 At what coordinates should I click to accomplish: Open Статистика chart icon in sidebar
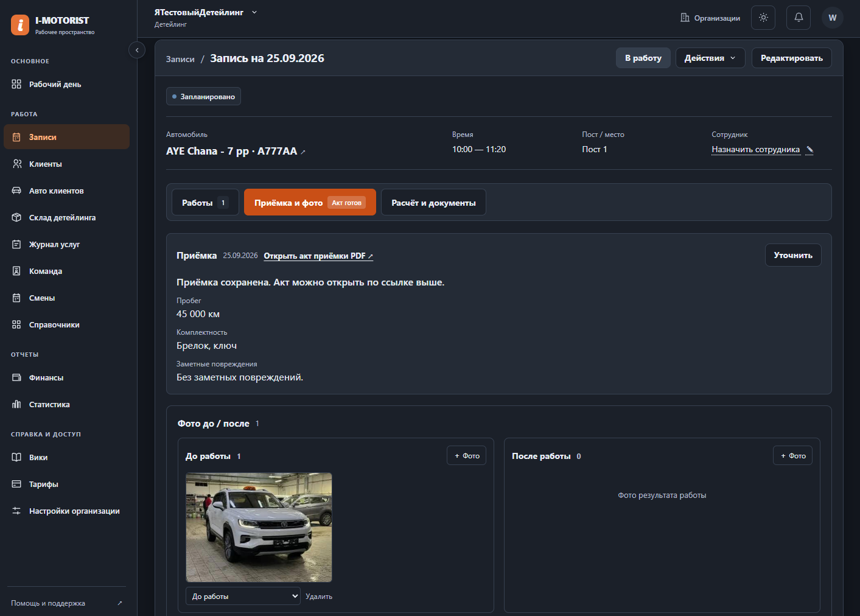pos(16,404)
